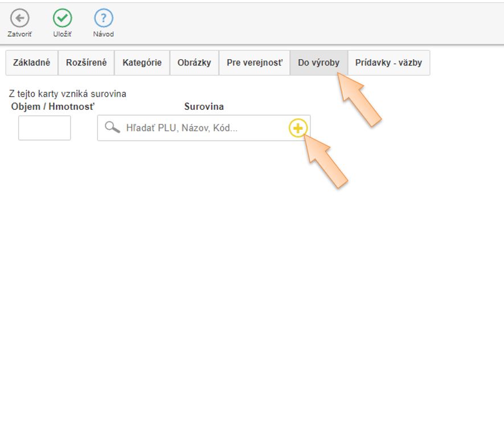Click the Zatvoriť text label
504x439 pixels.
pos(19,34)
